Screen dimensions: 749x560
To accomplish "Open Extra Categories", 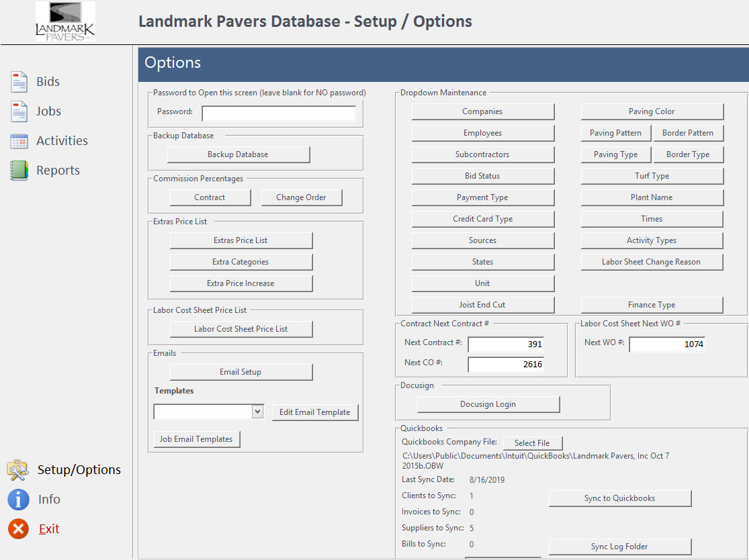I will click(x=241, y=262).
